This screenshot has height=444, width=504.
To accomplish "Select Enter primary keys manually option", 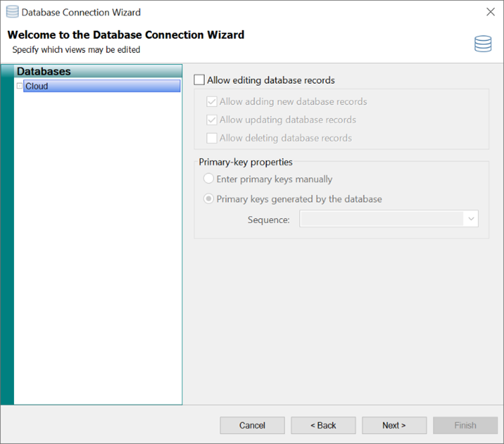I will click(209, 179).
